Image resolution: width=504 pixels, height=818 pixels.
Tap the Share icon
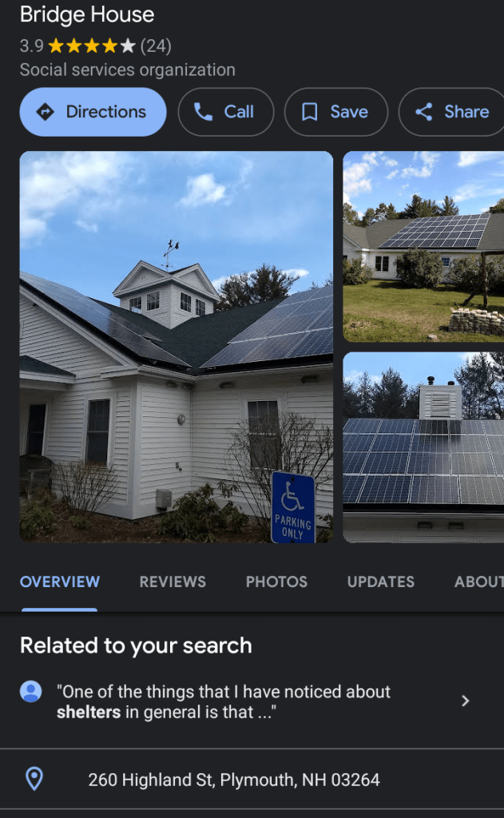[x=423, y=112]
